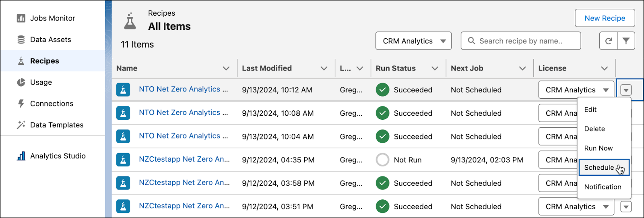Click recipe icon for 04:35 PM row
This screenshot has height=218, width=644.
tap(123, 160)
